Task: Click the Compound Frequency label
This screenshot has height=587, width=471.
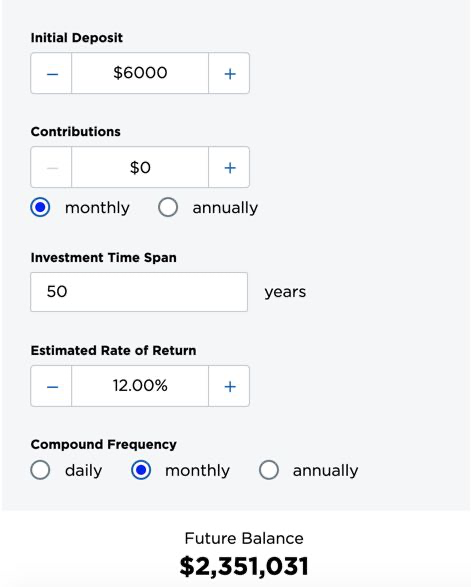Action: [104, 444]
